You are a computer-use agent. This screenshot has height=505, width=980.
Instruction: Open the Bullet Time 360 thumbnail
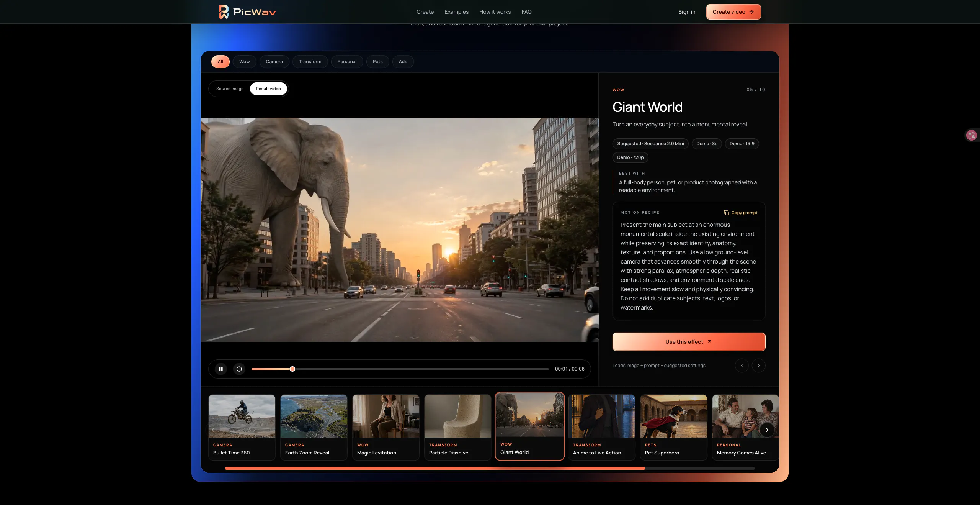(x=242, y=427)
